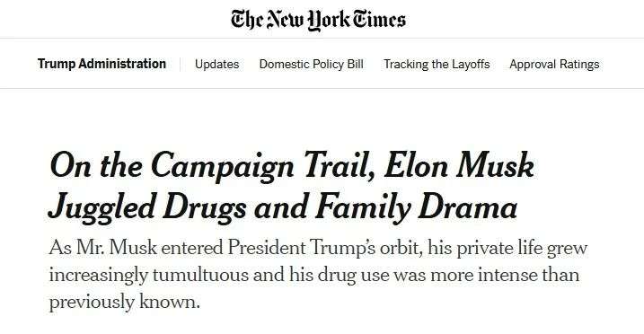Open the Updates tab
The width and height of the screenshot is (644, 334).
point(216,65)
